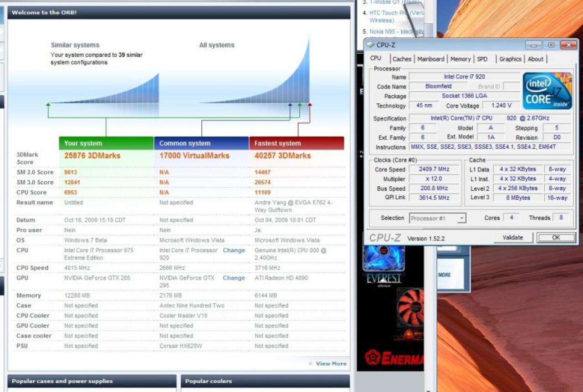The width and height of the screenshot is (583, 392).
Task: Open the View More link
Action: [331, 363]
